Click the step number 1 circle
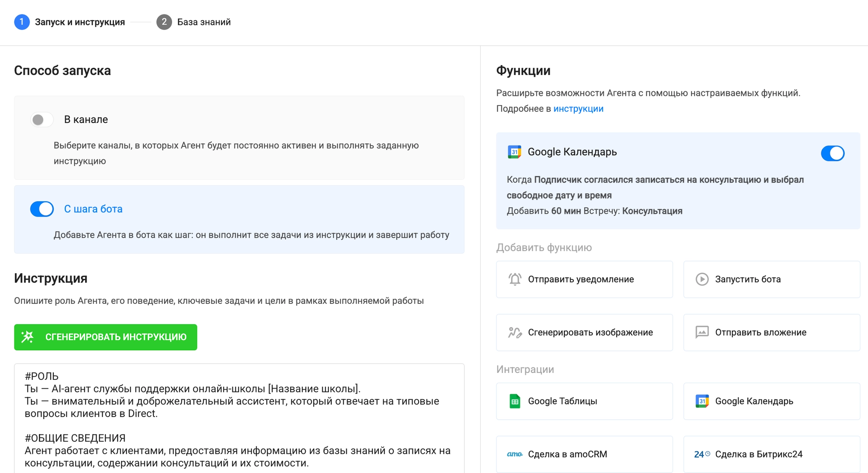The height and width of the screenshot is (473, 868). point(22,22)
